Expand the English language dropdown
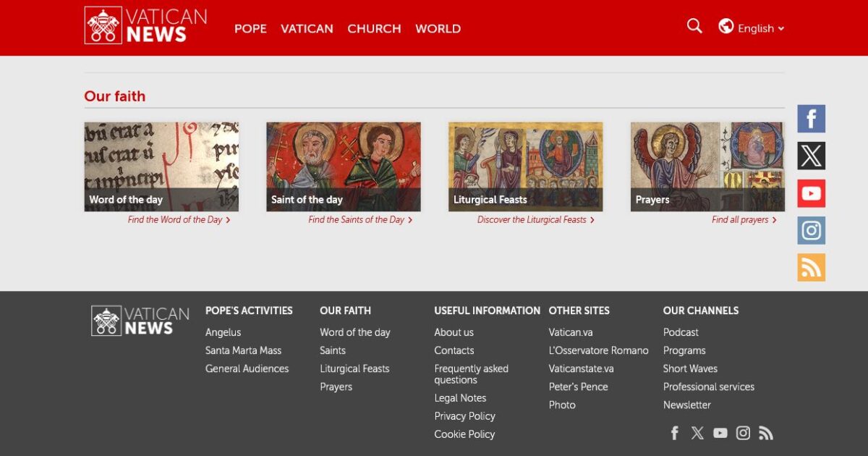 pos(759,28)
